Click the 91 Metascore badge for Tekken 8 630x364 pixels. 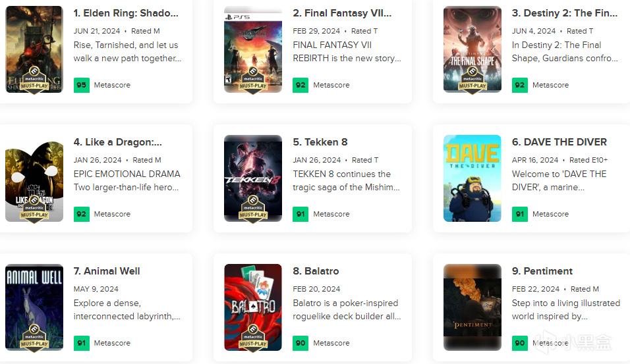(301, 214)
